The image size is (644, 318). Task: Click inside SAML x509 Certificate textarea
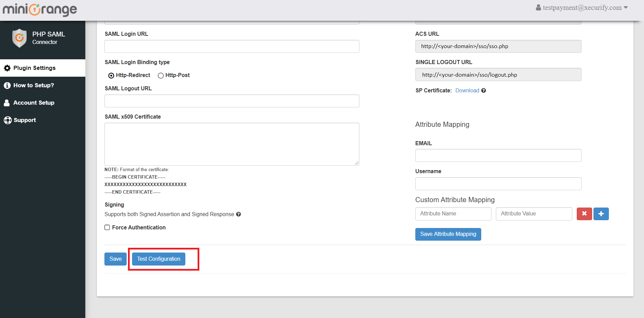pyautogui.click(x=232, y=144)
